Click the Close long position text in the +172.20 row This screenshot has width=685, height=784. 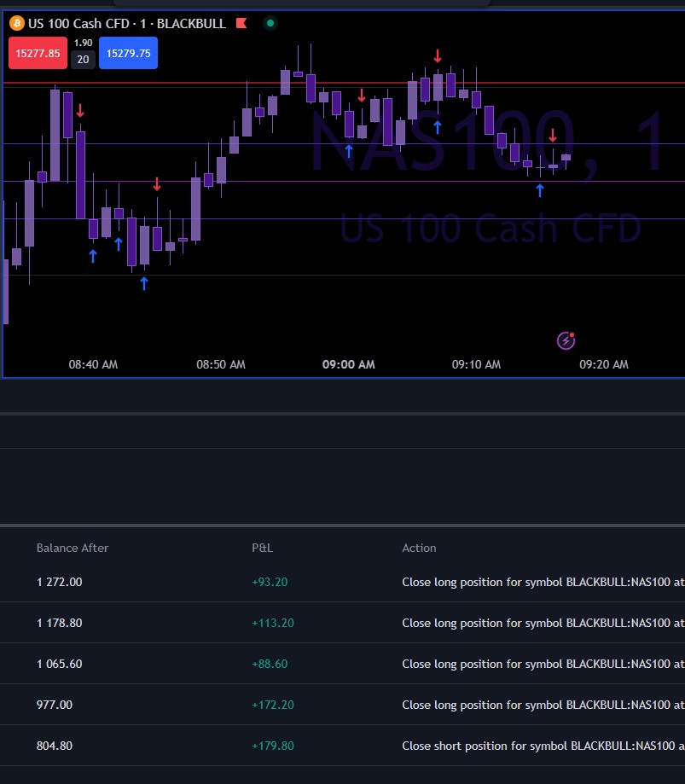[x=543, y=705]
